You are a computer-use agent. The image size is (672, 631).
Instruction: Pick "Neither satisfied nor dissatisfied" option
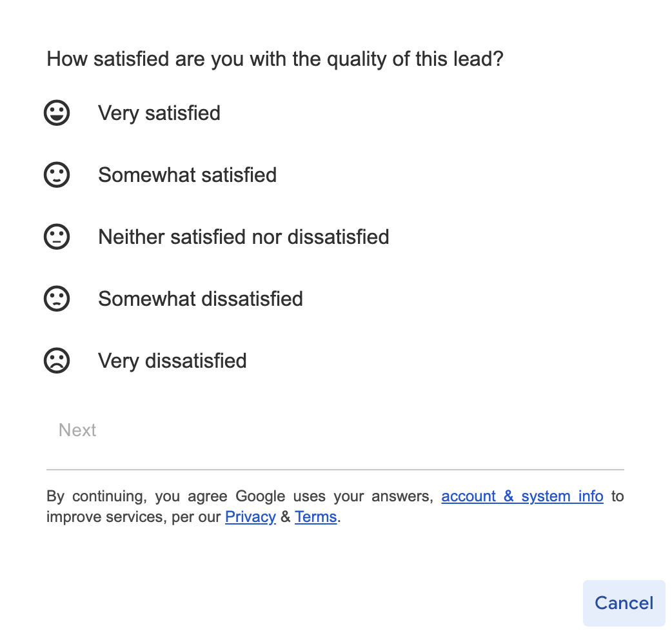pos(243,237)
